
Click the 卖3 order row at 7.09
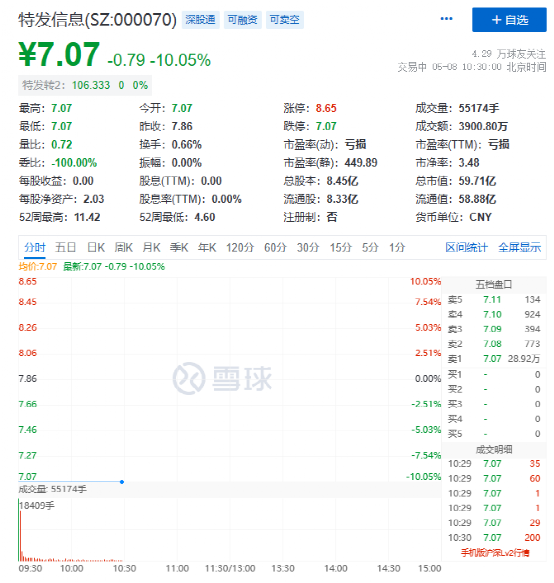click(494, 329)
